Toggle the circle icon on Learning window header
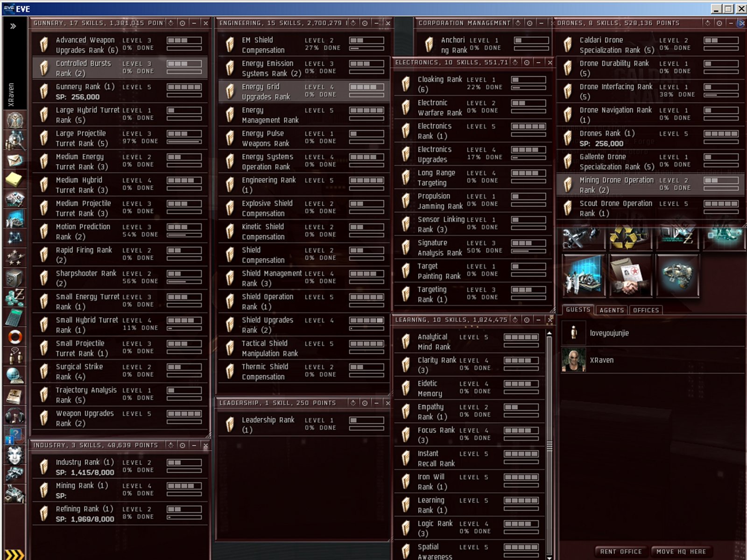 [527, 320]
